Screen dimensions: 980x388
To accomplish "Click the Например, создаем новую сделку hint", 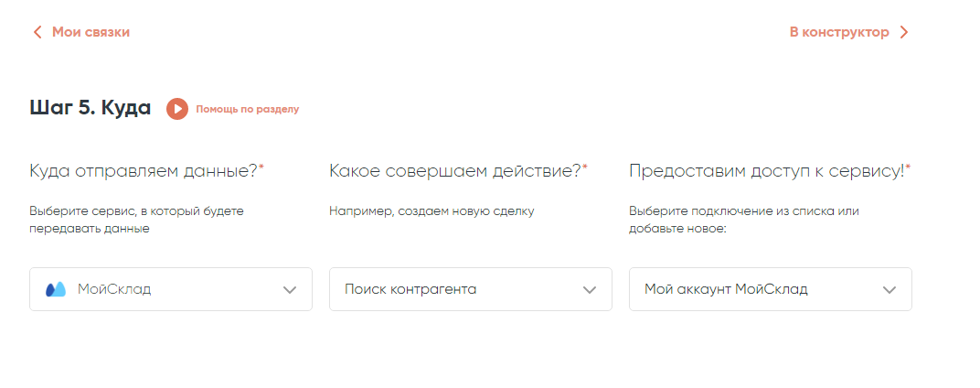I will [431, 211].
